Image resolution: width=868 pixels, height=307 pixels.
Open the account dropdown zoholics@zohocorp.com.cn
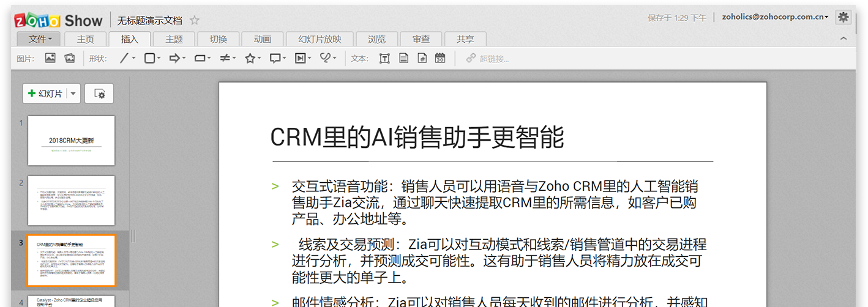pos(775,17)
